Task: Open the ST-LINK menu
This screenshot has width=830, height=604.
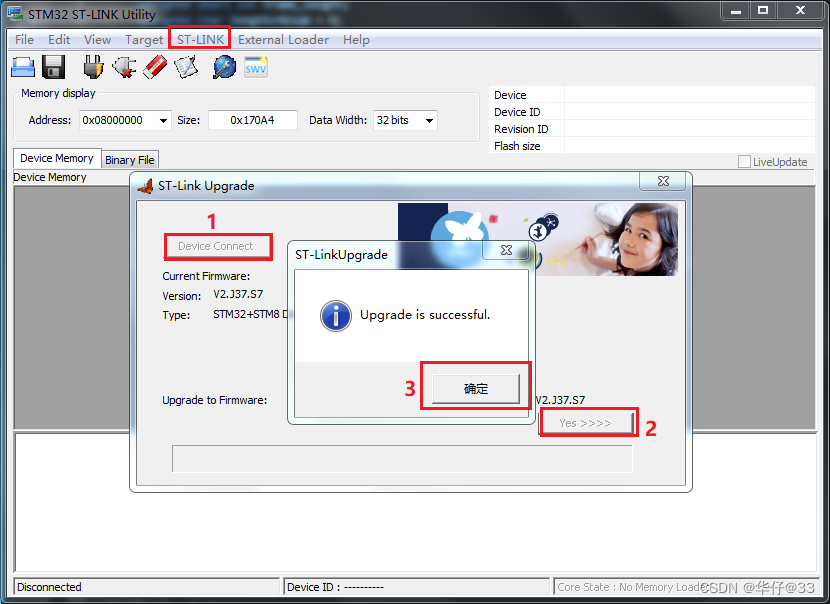Action: 200,40
